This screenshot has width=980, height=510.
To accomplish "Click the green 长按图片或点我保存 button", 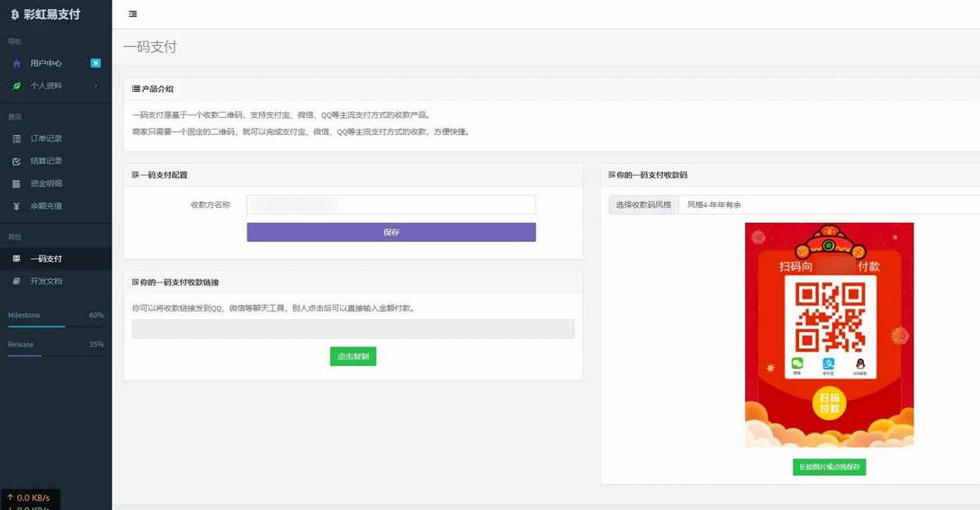I will coord(830,467).
